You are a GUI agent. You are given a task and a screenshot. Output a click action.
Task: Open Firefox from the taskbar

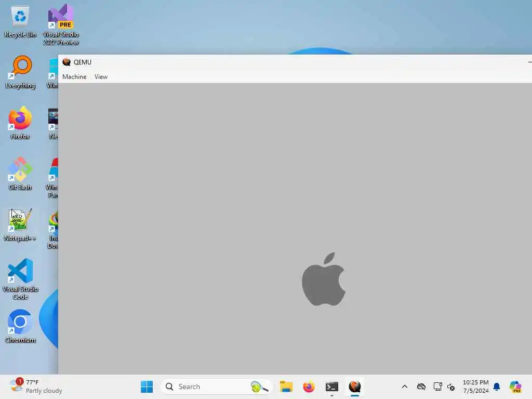[x=309, y=387]
